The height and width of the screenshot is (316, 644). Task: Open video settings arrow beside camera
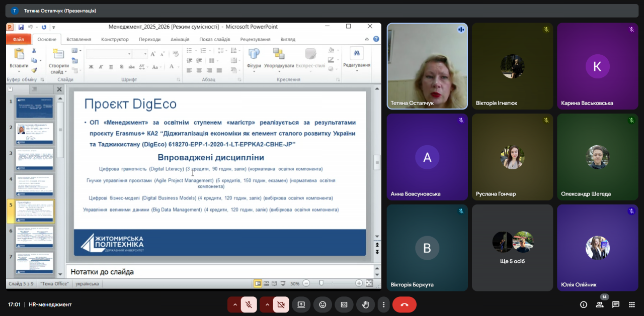(x=267, y=304)
